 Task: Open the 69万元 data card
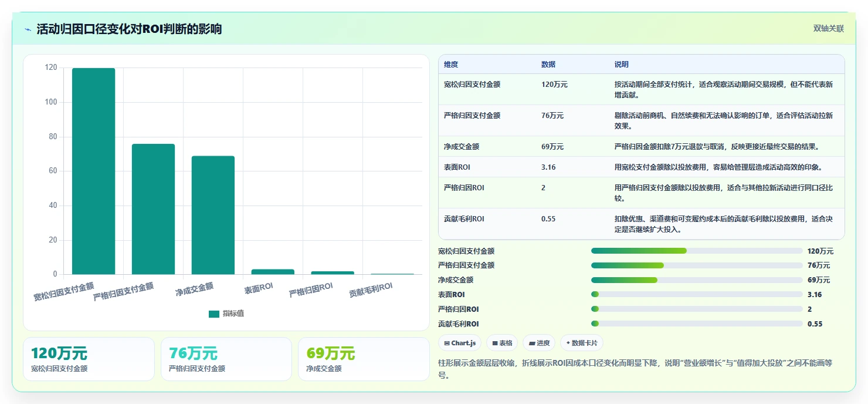tap(364, 359)
